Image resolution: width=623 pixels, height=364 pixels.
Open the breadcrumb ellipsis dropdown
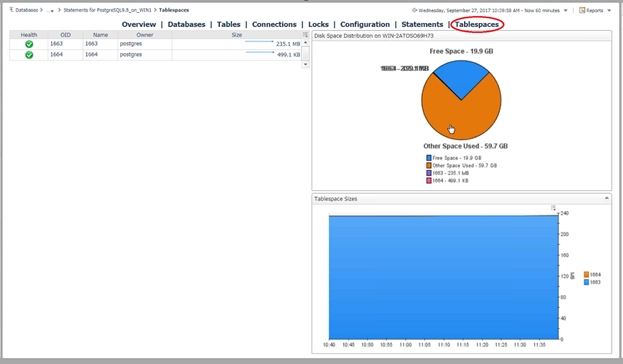tap(50, 11)
